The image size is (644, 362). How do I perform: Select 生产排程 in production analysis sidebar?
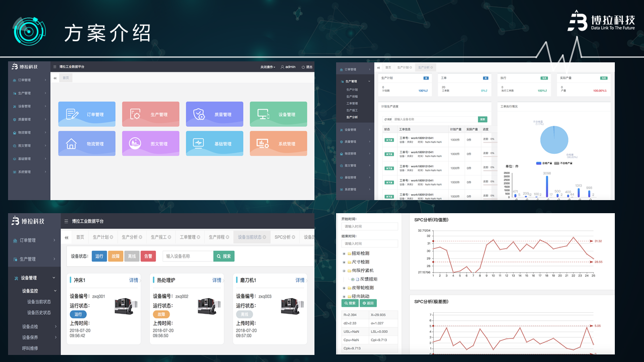pos(352,97)
